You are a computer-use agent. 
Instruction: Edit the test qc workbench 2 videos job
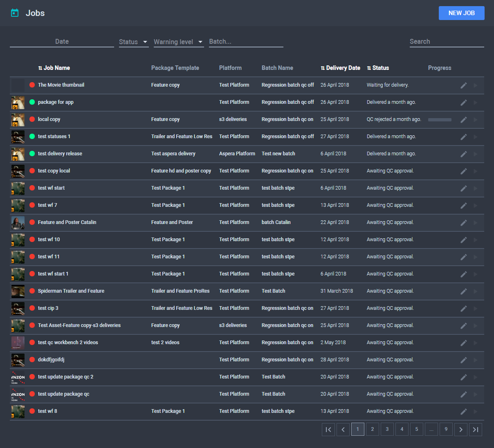(464, 343)
